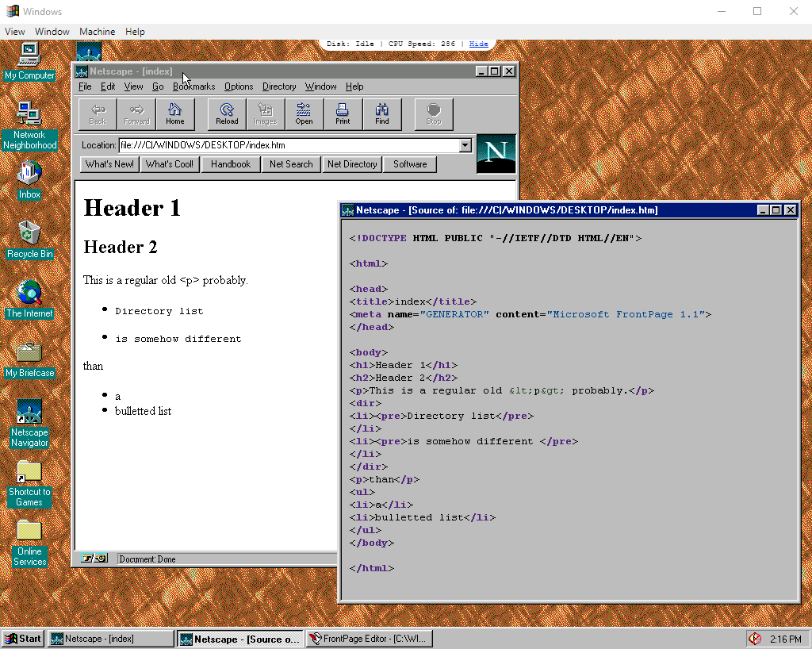Click the Net Search button

291,164
